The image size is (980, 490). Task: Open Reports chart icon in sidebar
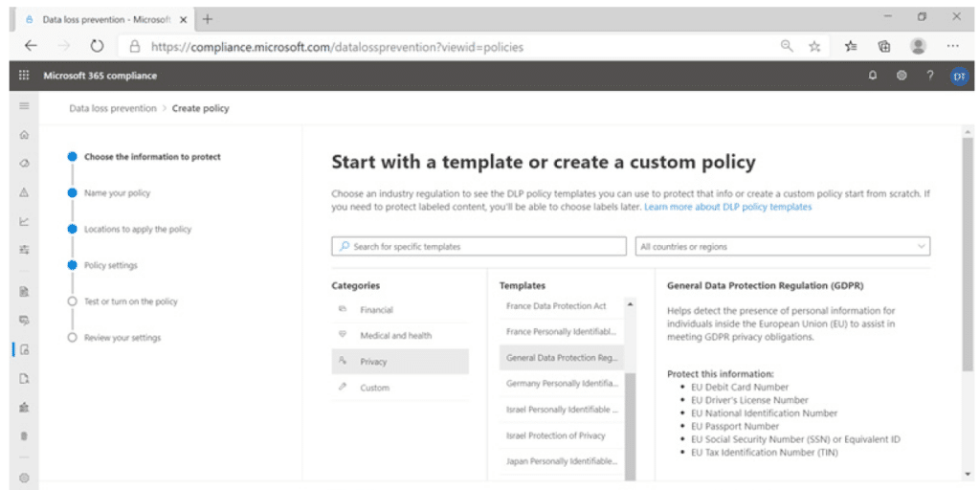(24, 221)
